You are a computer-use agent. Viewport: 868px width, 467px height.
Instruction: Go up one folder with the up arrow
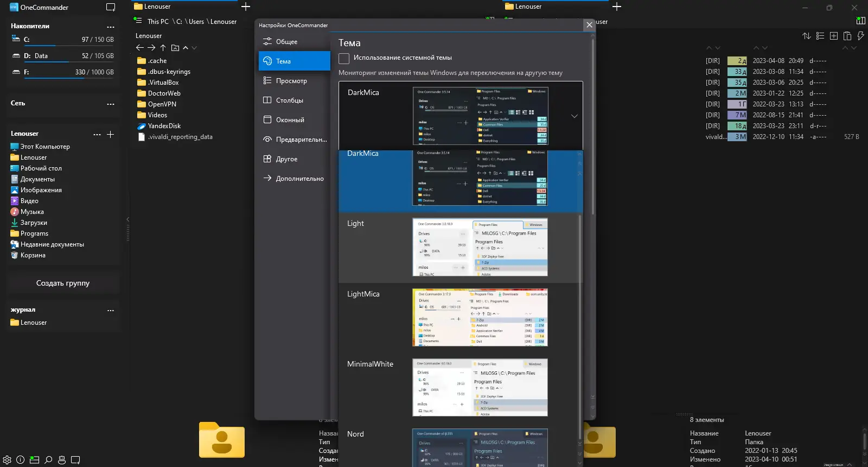tap(163, 48)
